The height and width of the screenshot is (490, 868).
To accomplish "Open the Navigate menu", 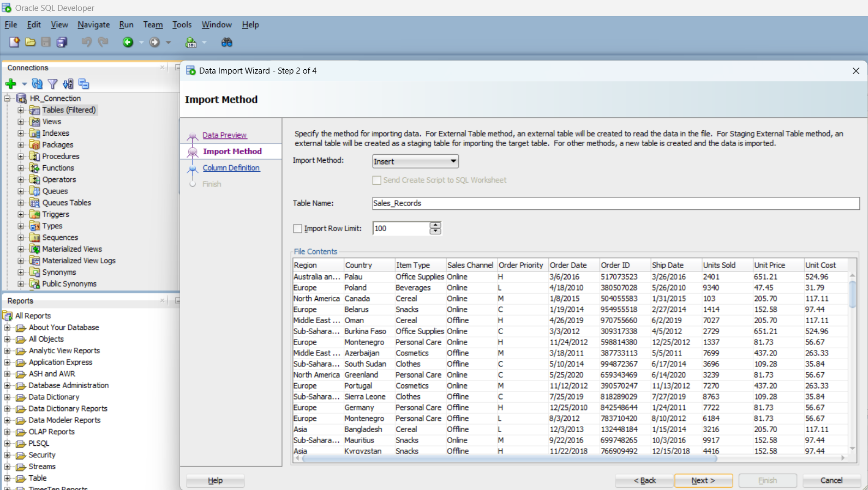I will click(94, 25).
